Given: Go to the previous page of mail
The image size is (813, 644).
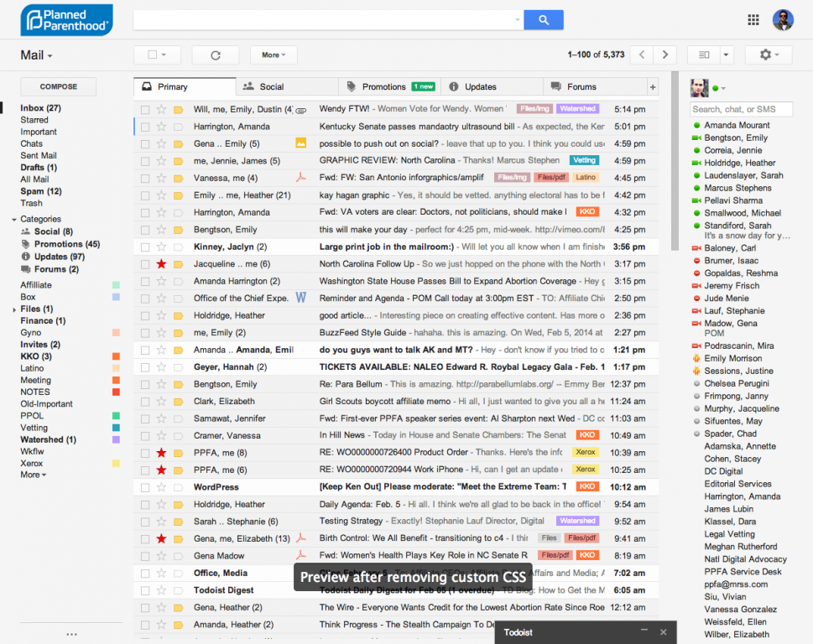Looking at the screenshot, I should [641, 55].
